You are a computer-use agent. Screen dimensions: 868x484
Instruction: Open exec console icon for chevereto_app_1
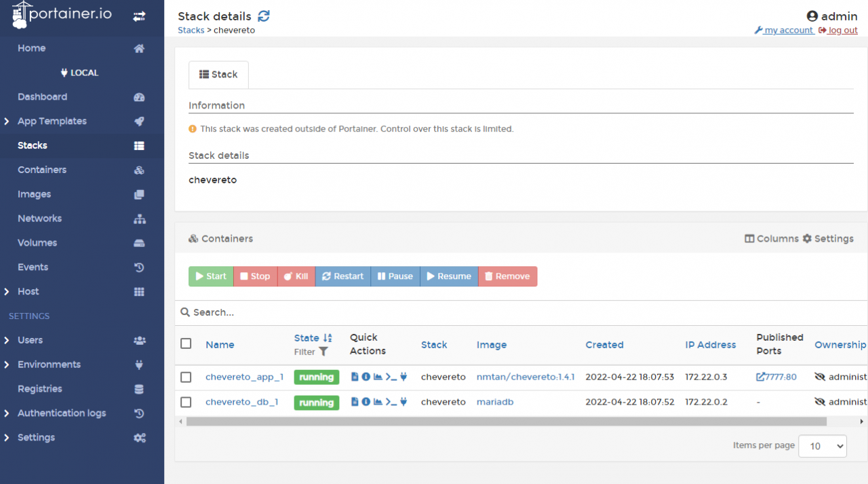click(391, 377)
